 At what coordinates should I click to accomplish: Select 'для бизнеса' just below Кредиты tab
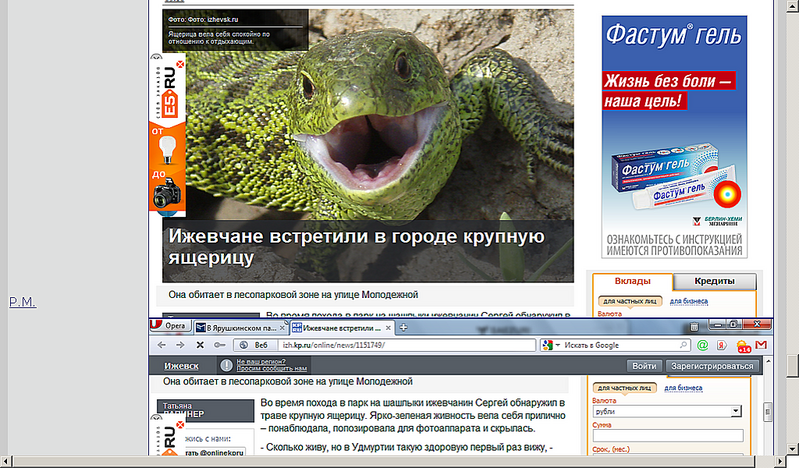coord(688,301)
